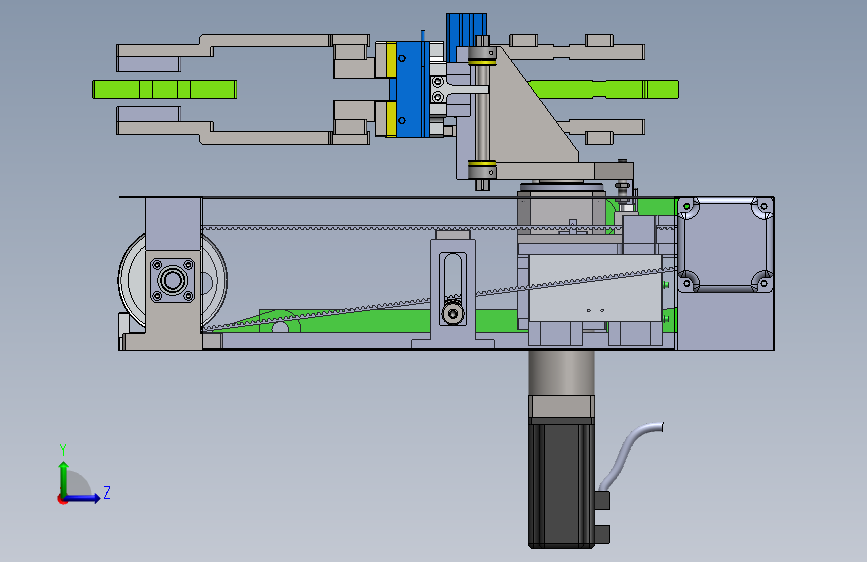Select the square motor mounting flange with corner holes
The height and width of the screenshot is (562, 867).
pos(725,244)
